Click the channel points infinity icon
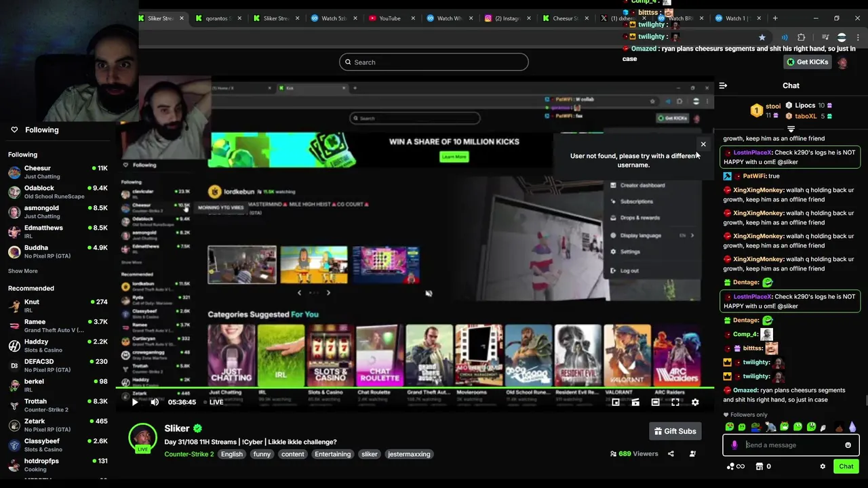The width and height of the screenshot is (868, 488). pos(736,466)
